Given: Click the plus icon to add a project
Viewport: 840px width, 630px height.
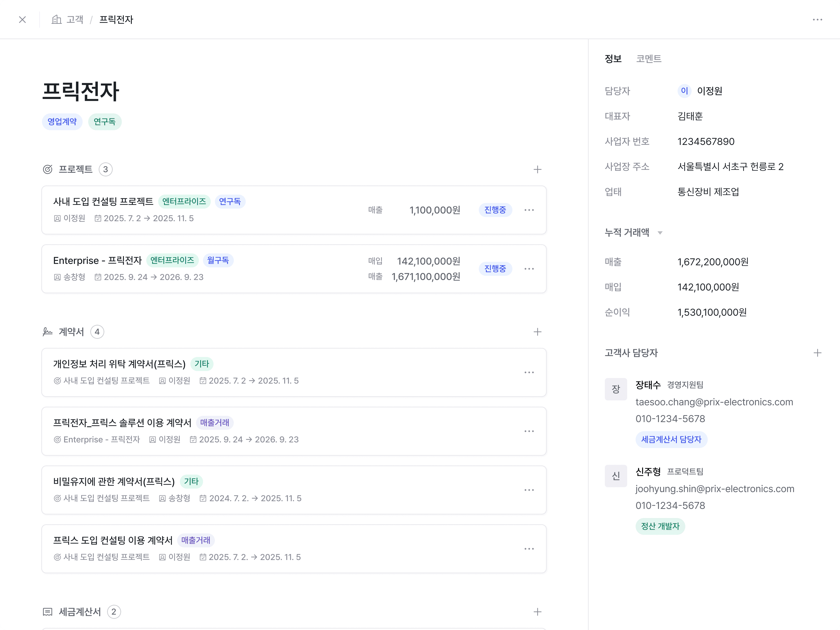Looking at the screenshot, I should [x=537, y=169].
